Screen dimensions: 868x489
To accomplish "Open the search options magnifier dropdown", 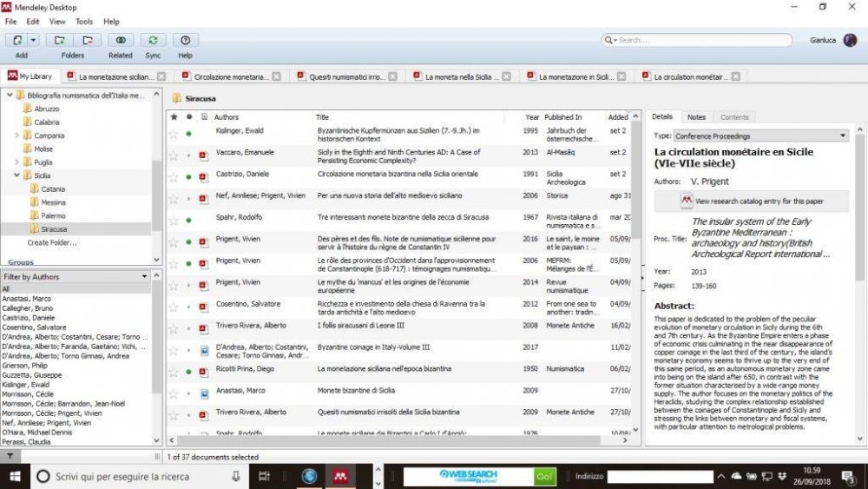I will point(610,40).
